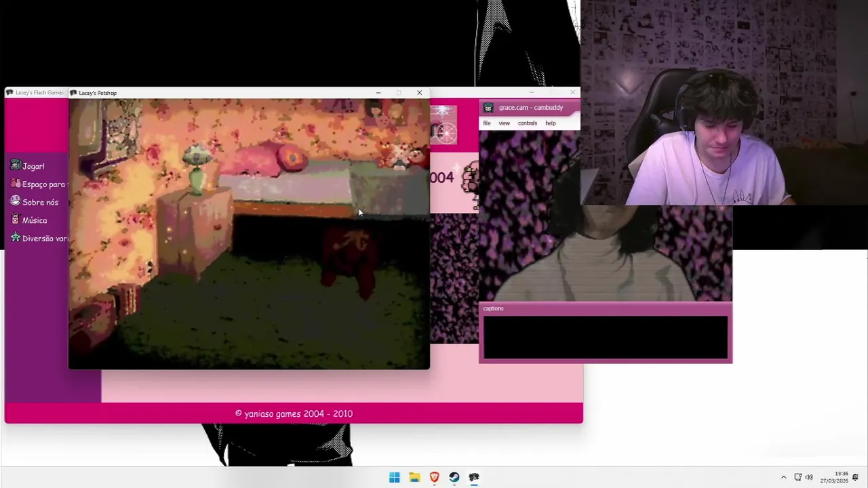Click the game controller icon beside Jogar!

[16, 165]
